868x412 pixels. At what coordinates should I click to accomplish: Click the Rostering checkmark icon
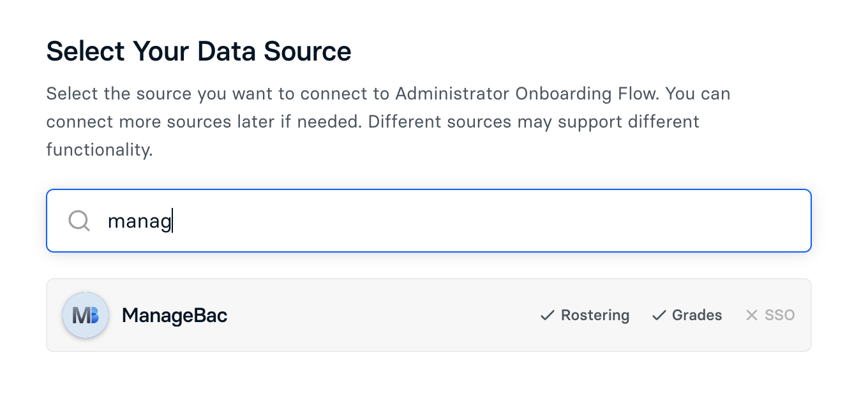tap(547, 315)
